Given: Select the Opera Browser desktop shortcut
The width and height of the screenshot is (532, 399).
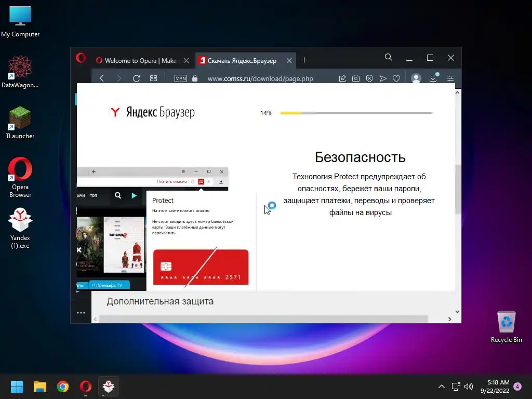Looking at the screenshot, I should [20, 177].
